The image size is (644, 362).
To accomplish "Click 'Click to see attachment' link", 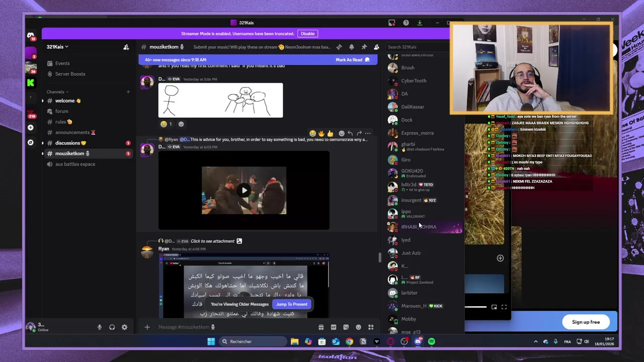I will point(212,241).
